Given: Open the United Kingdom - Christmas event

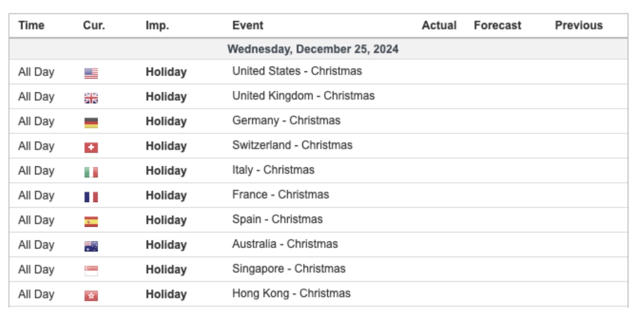Looking at the screenshot, I should coord(303,95).
